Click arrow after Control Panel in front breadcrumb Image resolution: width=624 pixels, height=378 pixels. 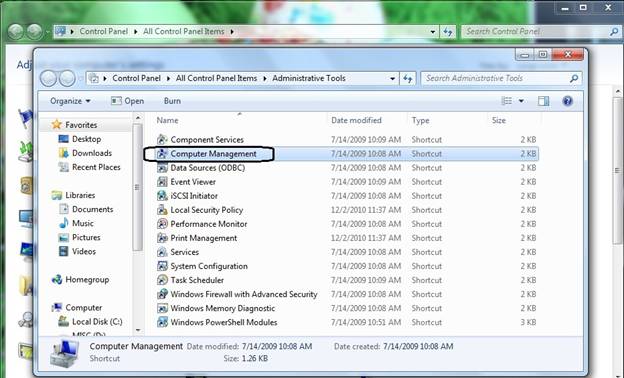pyautogui.click(x=168, y=78)
